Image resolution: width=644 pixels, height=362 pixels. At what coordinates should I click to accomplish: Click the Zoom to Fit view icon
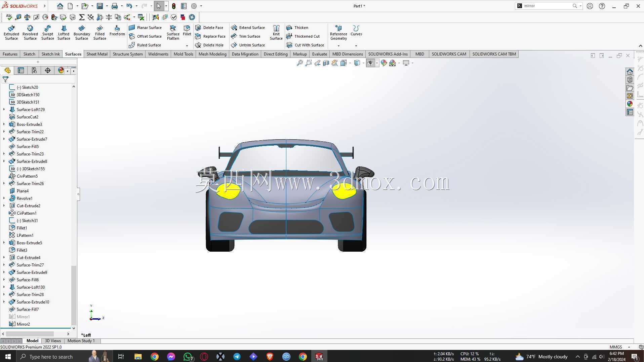click(299, 63)
